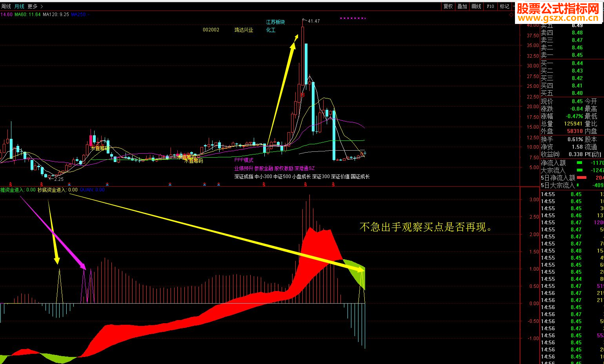Click the 现价 8.45 value
The image size is (604, 364).
[x=577, y=101]
